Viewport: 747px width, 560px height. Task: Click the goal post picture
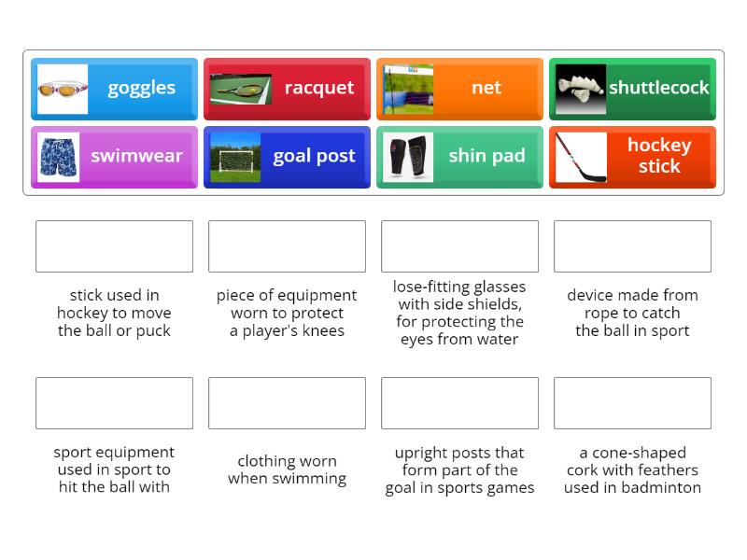tap(235, 157)
